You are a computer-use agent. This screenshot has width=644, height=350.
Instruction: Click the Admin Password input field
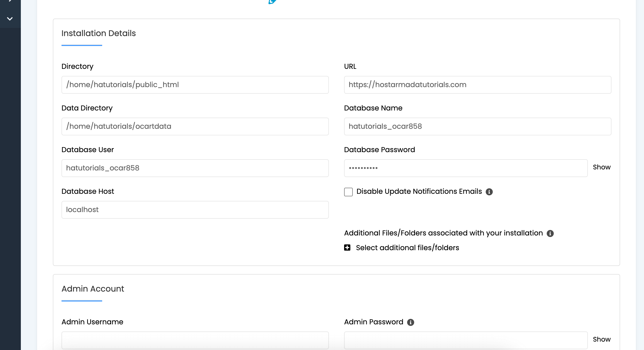click(x=466, y=340)
